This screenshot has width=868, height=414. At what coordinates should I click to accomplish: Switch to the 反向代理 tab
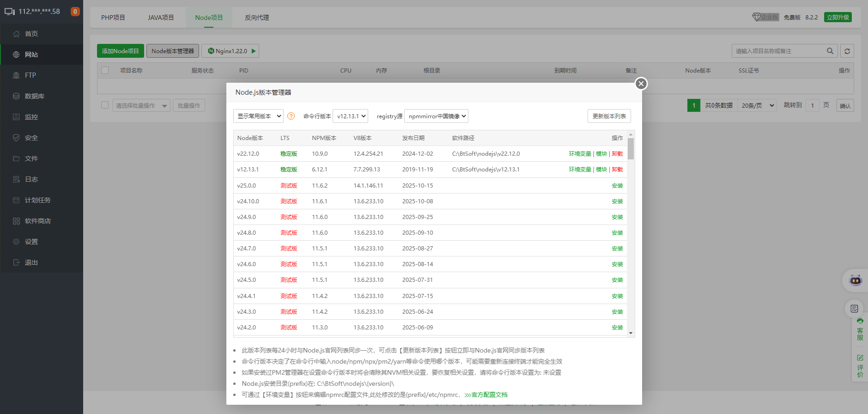point(257,18)
